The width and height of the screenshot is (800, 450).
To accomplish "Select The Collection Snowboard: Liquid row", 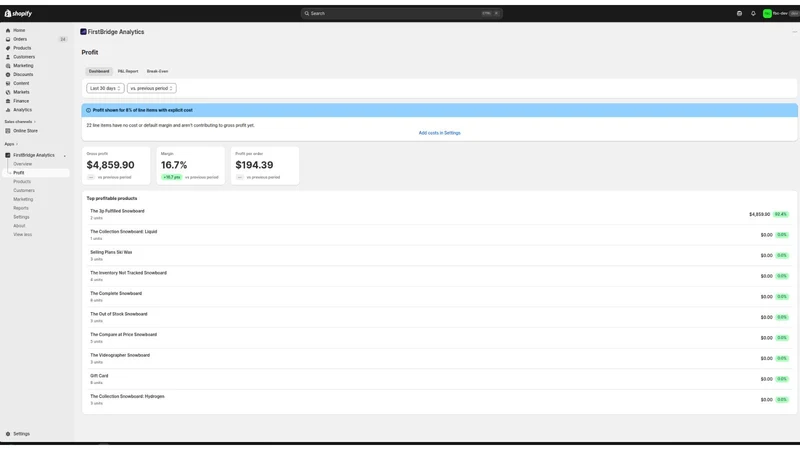I will pos(439,235).
